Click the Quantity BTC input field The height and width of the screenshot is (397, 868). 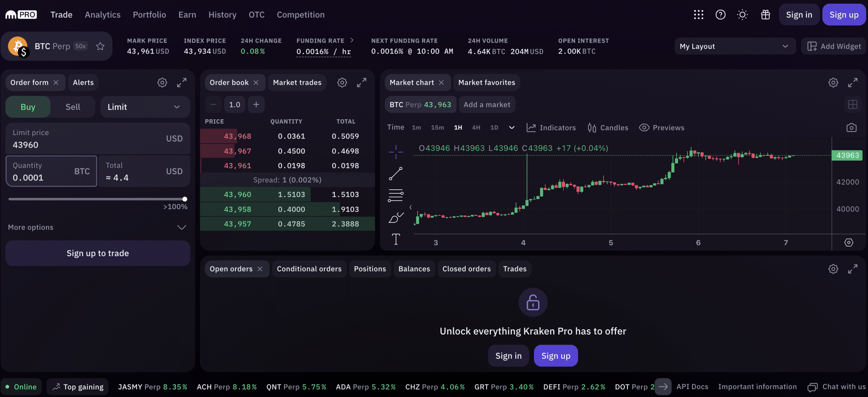pos(52,171)
